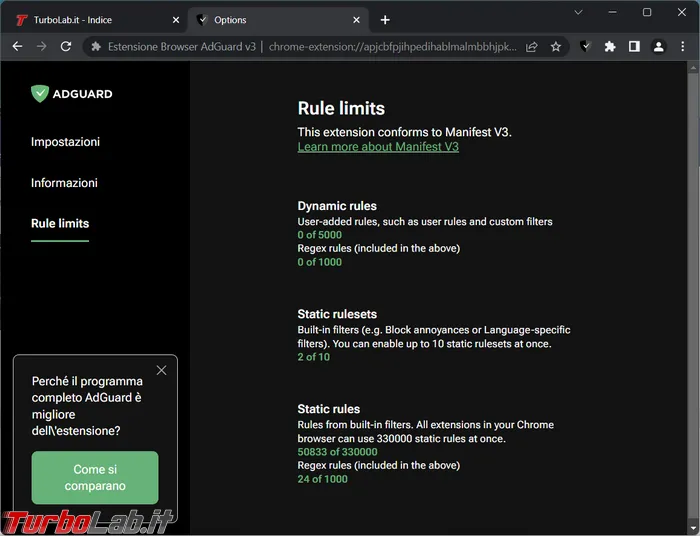Share this page via share icon
Screen dimensions: 700x536
pyautogui.click(x=532, y=46)
